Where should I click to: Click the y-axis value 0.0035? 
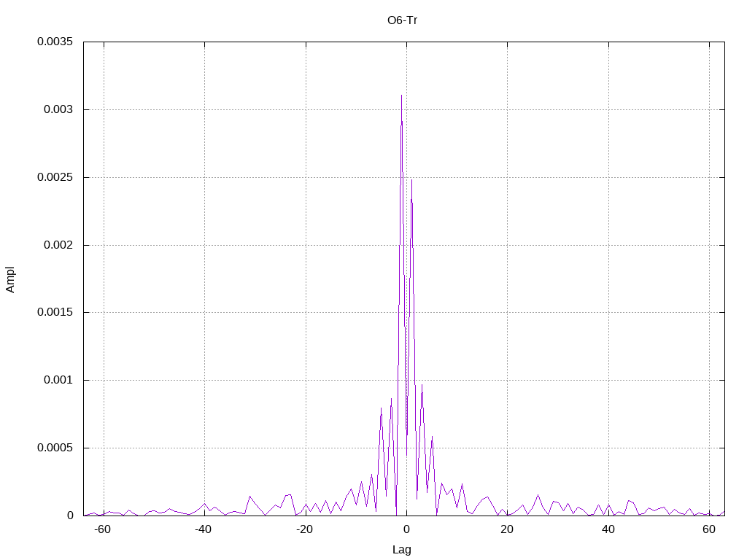click(55, 42)
